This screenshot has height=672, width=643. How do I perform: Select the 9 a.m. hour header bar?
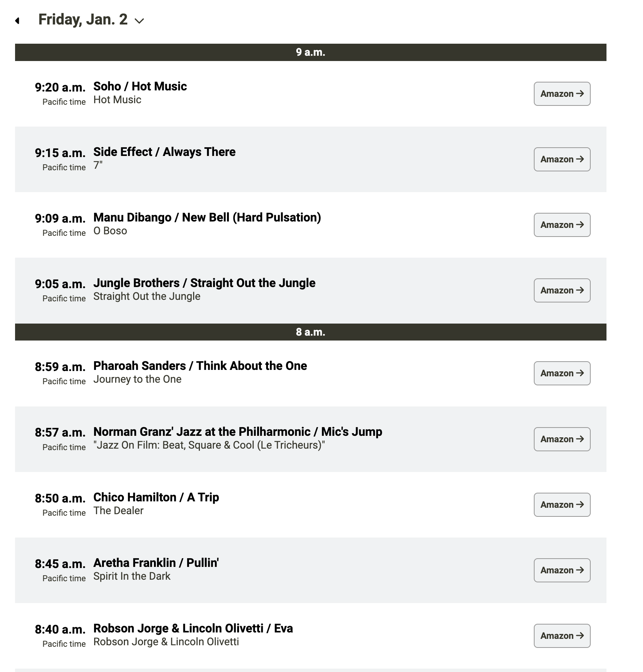[310, 52]
